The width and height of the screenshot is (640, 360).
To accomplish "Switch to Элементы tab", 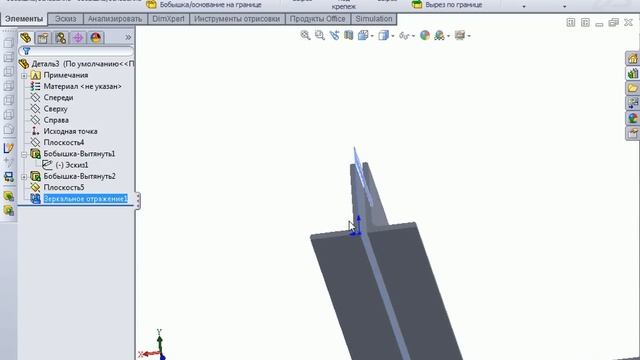I will tap(24, 19).
